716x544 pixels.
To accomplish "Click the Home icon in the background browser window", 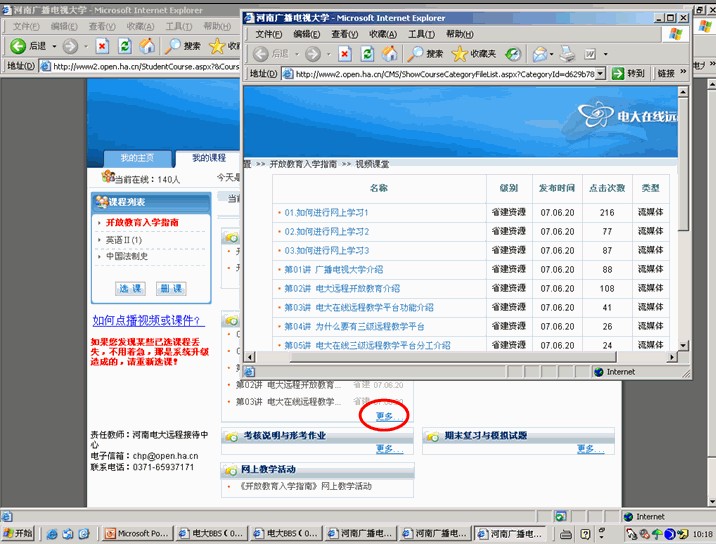I will (x=147, y=46).
